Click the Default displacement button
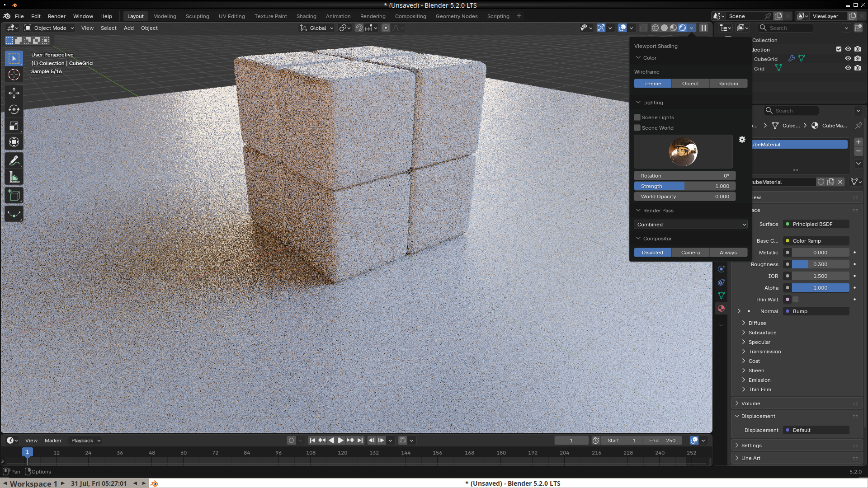The width and height of the screenshot is (868, 488). [816, 430]
